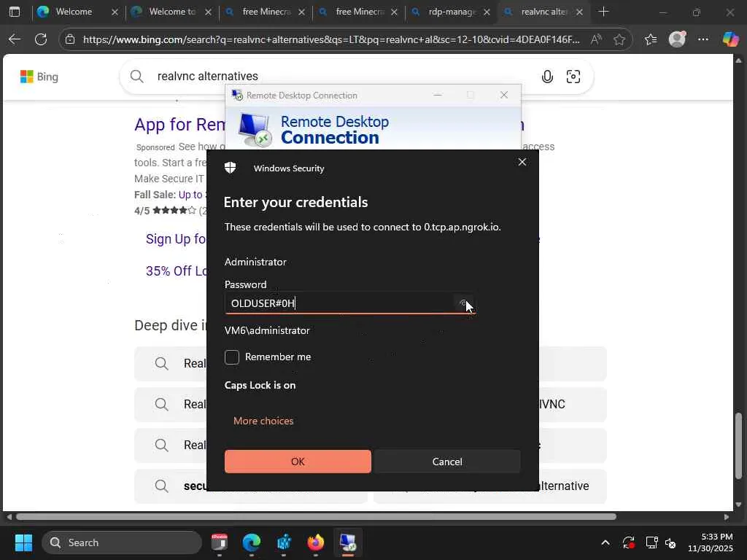Open the Edge profile avatar
This screenshot has width=747, height=560.
[x=677, y=39]
